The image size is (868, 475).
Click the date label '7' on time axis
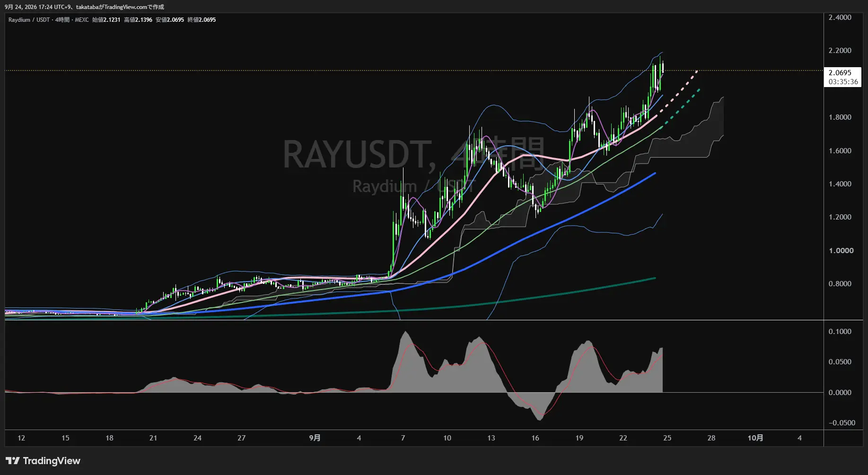point(403,438)
